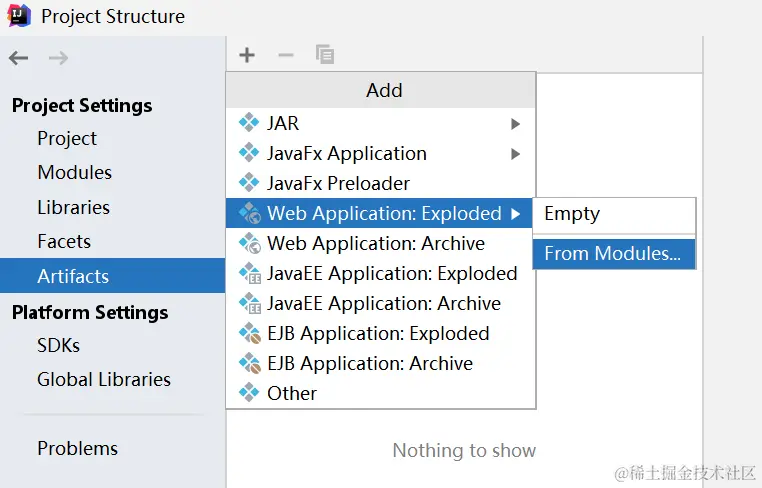Click the JavaFx Application icon
Viewport: 762px width, 488px height.
(x=249, y=153)
